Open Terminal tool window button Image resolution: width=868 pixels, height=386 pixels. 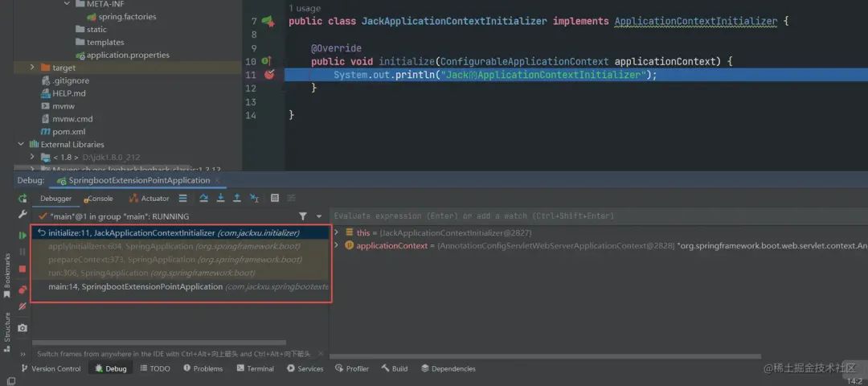256,368
